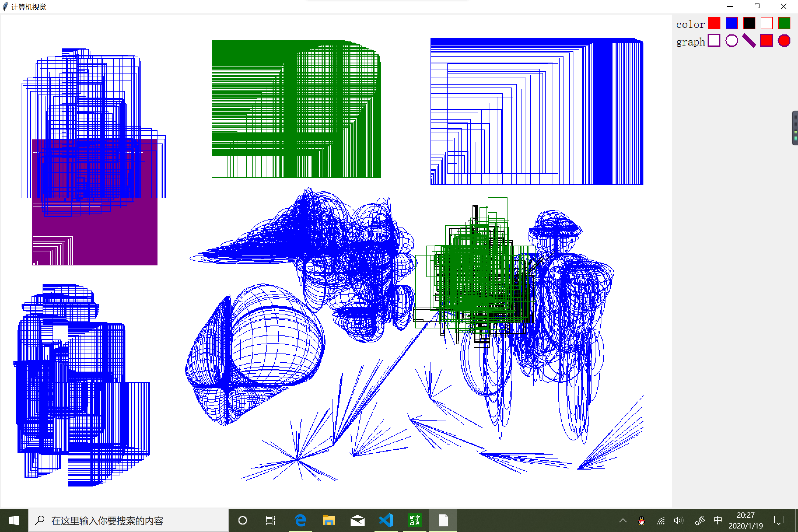The width and height of the screenshot is (798, 532).
Task: Choose the diagonal line drawing tool
Action: pos(749,40)
